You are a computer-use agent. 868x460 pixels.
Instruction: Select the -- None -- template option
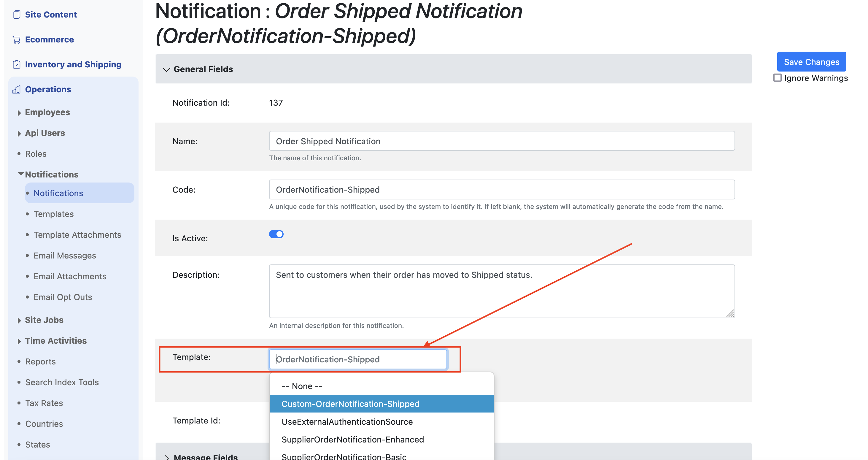click(381, 386)
